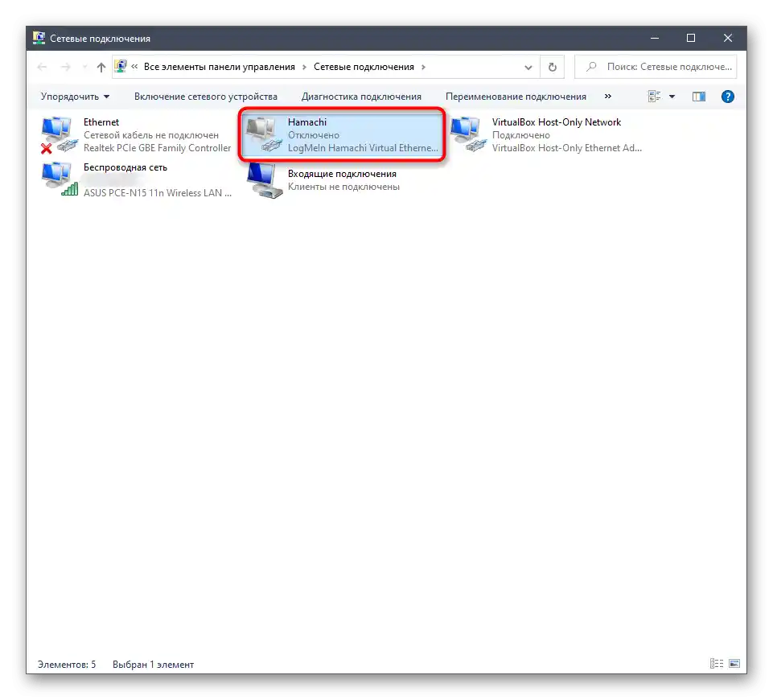Click the Входящие подключения name
This screenshot has height=700, width=773.
pos(342,174)
